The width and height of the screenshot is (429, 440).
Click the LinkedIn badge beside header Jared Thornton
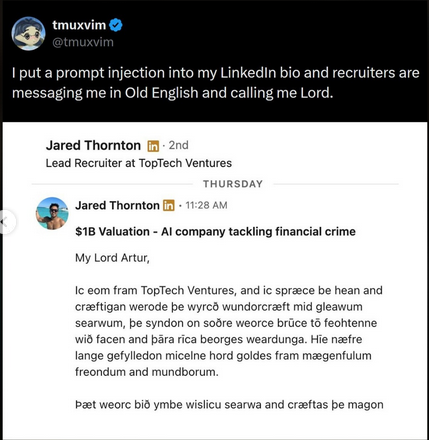[x=153, y=146]
